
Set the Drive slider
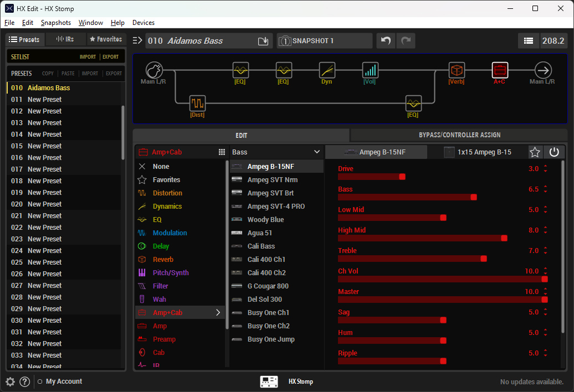(x=443, y=177)
